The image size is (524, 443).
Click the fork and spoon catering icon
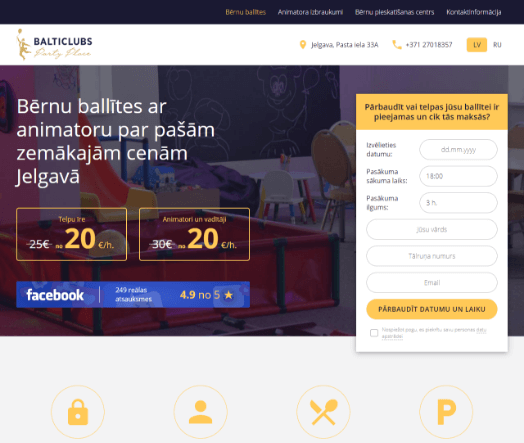coord(323,412)
